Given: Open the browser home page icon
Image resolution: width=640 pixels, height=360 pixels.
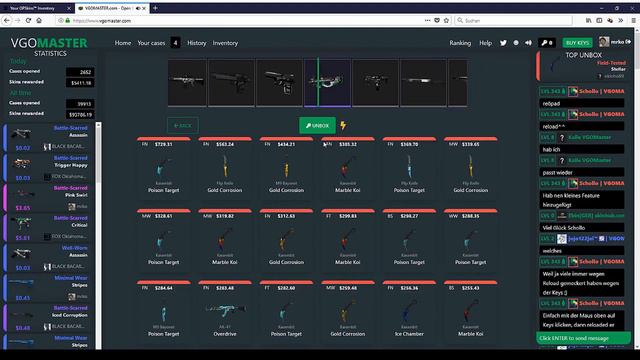Looking at the screenshot, I should click(39, 20).
